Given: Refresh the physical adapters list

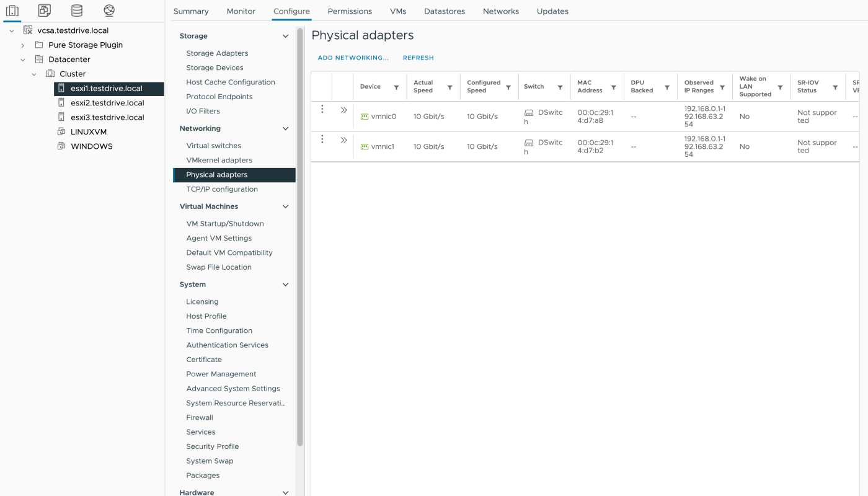Looking at the screenshot, I should coord(418,58).
